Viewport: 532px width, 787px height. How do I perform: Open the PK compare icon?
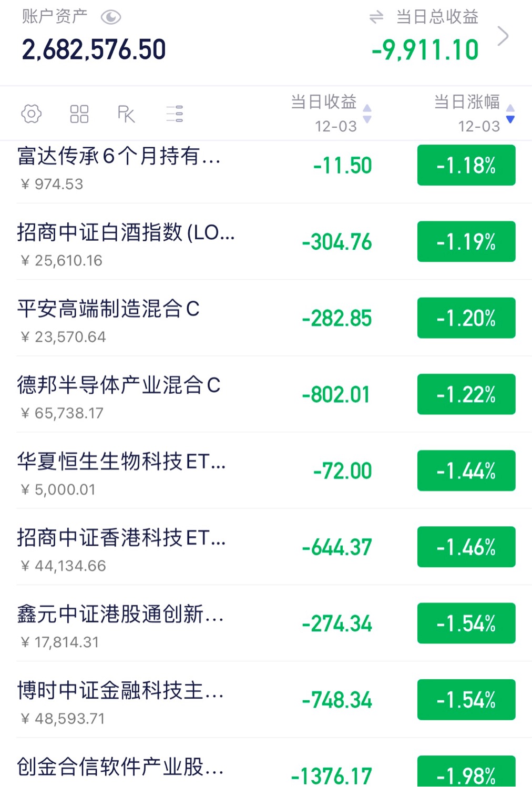[x=126, y=114]
